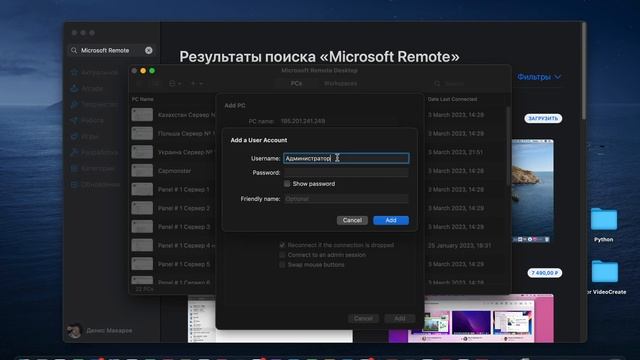
Task: Select Украина Сервер PC thumbnail
Action: [x=142, y=152]
